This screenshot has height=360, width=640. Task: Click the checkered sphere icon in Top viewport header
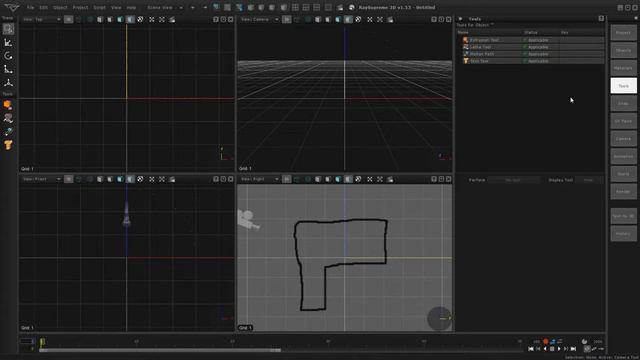coord(140,19)
